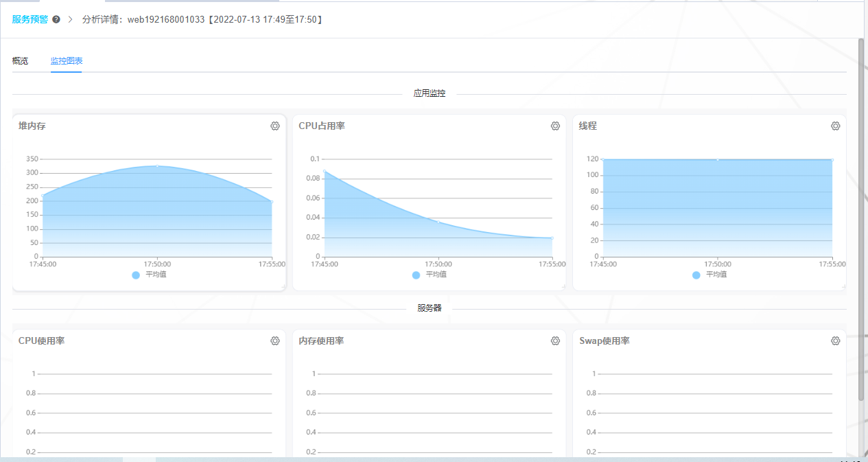Click the vertical page scrollbar

click(x=862, y=220)
